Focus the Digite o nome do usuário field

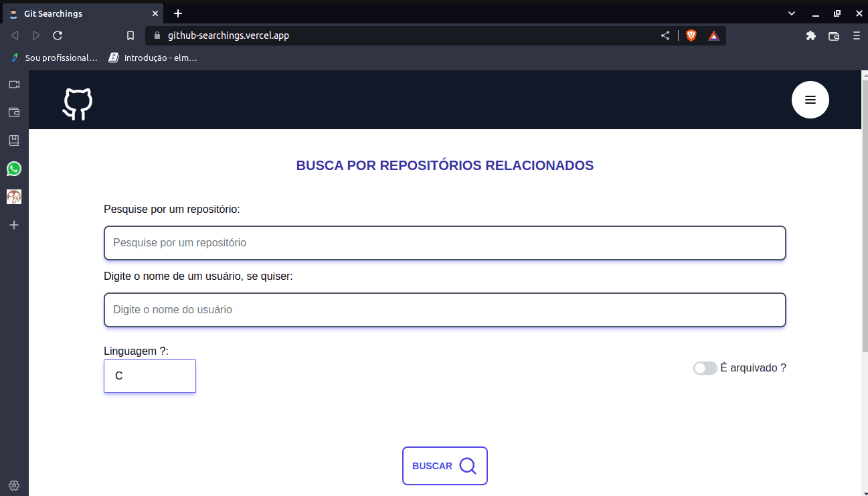click(x=445, y=310)
